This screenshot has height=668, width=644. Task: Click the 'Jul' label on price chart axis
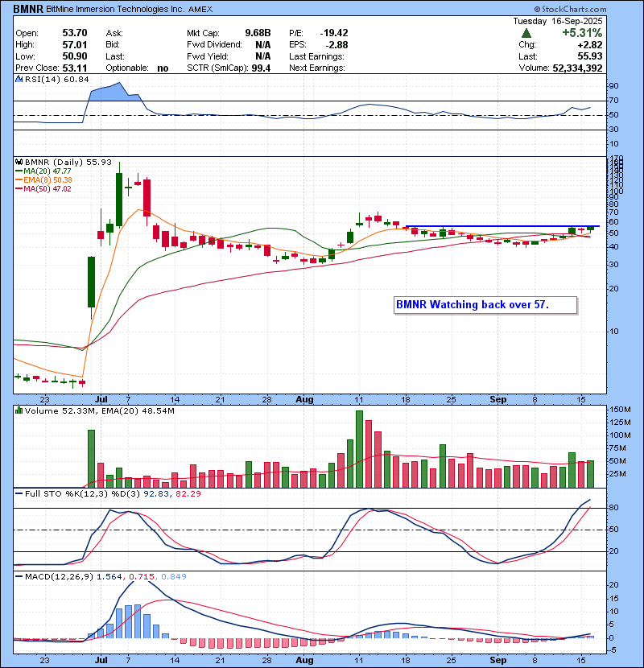[101, 400]
